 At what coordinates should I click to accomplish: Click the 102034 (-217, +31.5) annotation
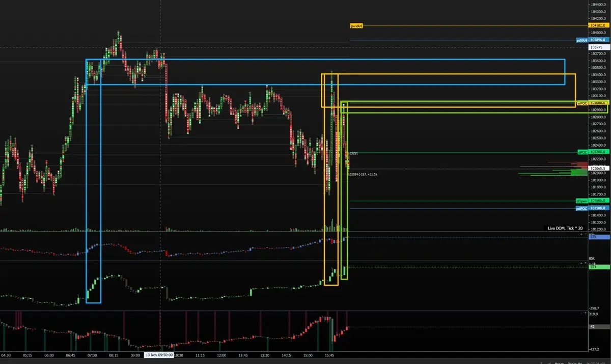pyautogui.click(x=362, y=174)
